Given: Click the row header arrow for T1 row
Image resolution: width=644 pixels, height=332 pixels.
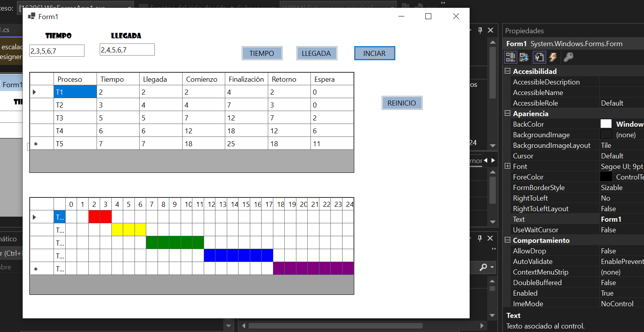Looking at the screenshot, I should (x=42, y=92).
